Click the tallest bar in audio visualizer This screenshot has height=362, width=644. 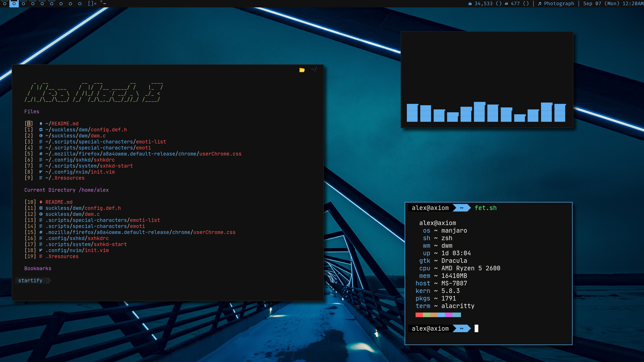[x=479, y=112]
